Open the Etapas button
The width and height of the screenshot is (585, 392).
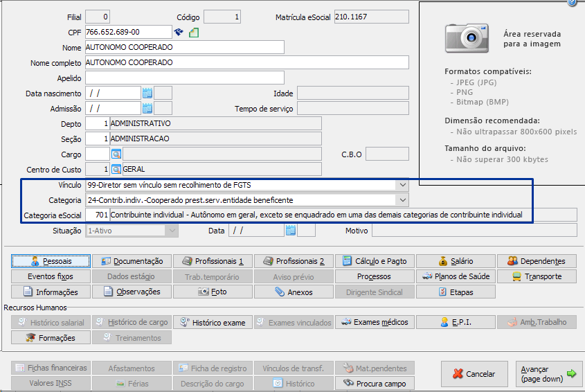coord(456,292)
